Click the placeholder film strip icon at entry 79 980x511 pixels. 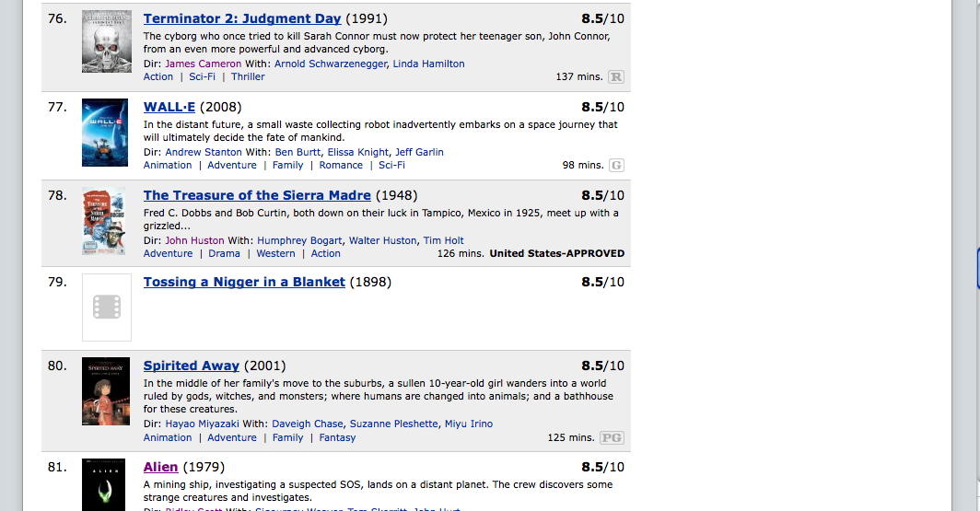tap(107, 308)
